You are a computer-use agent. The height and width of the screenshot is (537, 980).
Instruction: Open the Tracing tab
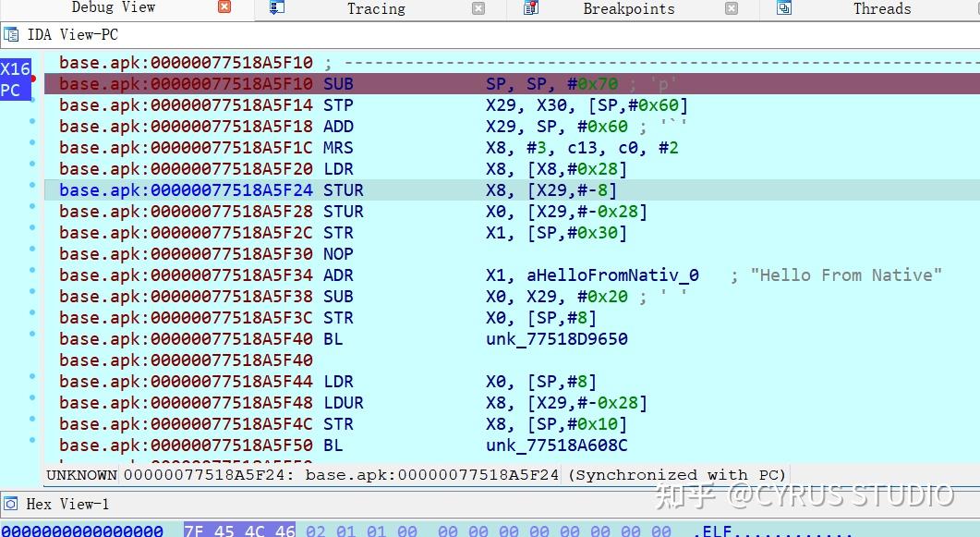tap(375, 8)
